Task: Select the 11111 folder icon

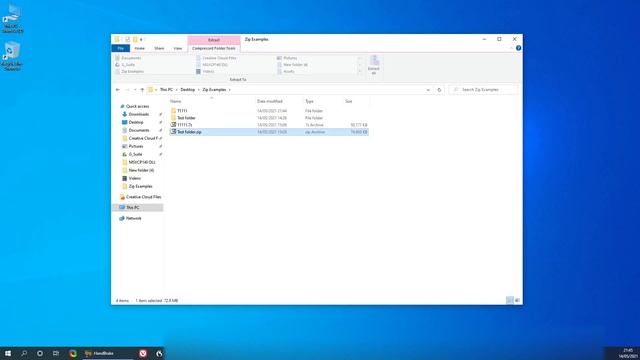Action: (173, 111)
